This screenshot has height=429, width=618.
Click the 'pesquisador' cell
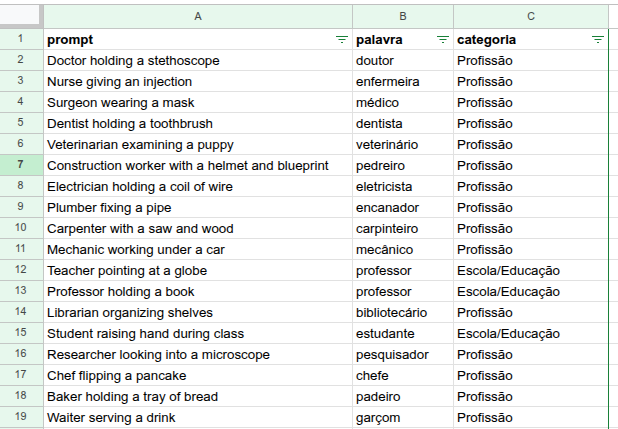403,354
